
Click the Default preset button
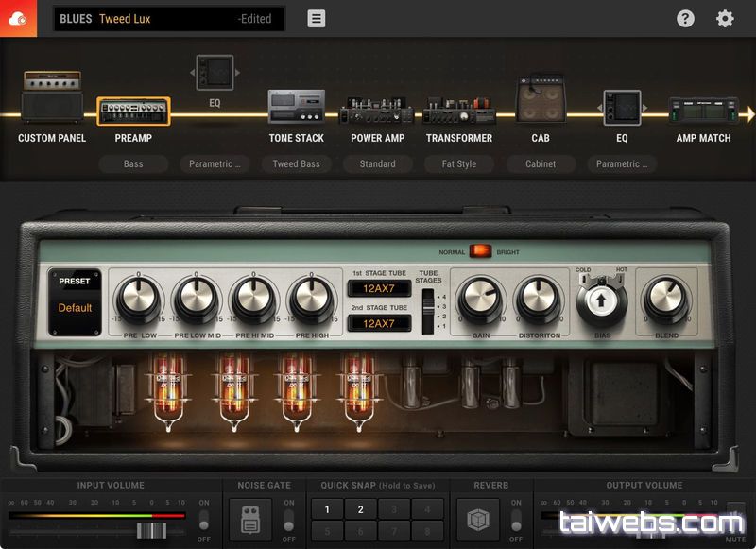click(x=75, y=308)
